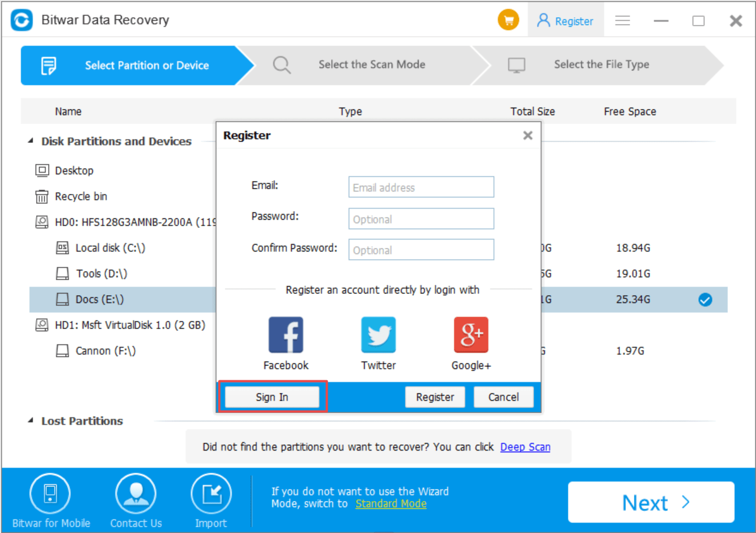Select Tools (D:\) partition
This screenshot has width=756, height=533.
[x=102, y=273]
